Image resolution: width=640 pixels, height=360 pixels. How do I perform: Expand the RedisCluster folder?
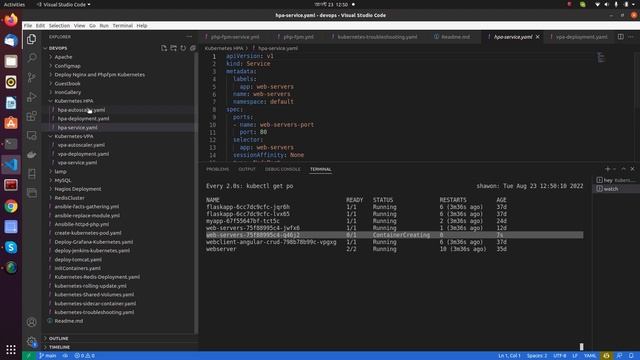[x=69, y=198]
